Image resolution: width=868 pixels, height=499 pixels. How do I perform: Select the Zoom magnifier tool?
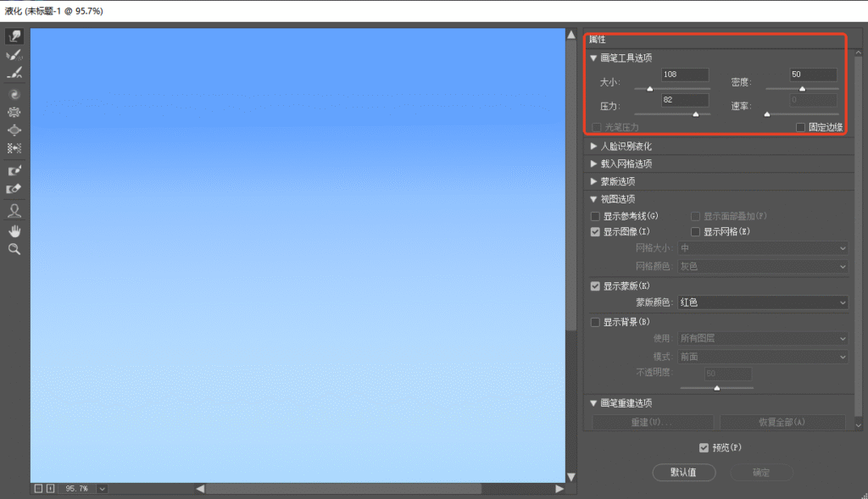click(14, 249)
